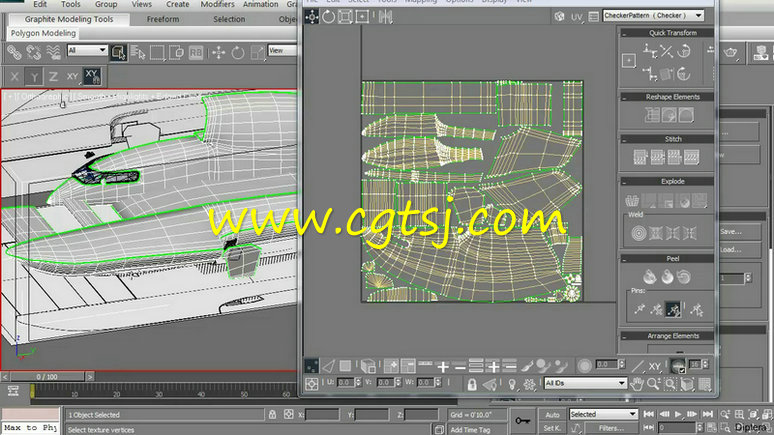Click the first Stitch icon
Viewport: 774px width, 435px height.
tap(640, 157)
